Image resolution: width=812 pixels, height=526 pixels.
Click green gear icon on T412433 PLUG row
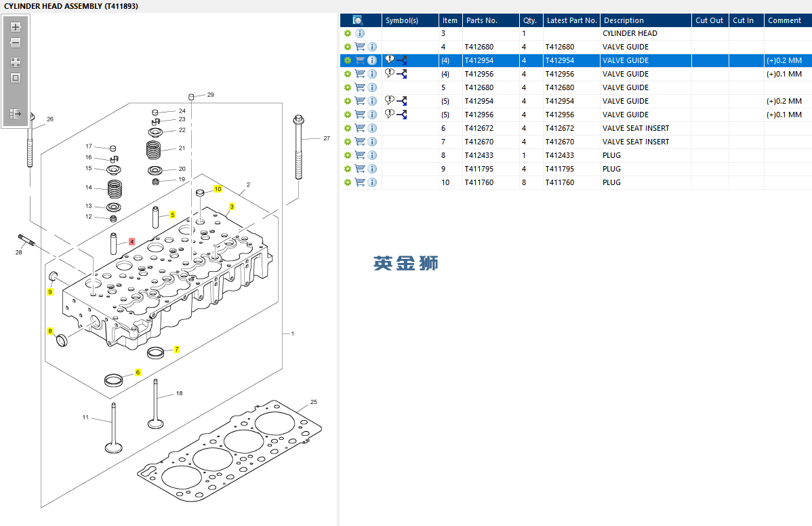tap(348, 155)
